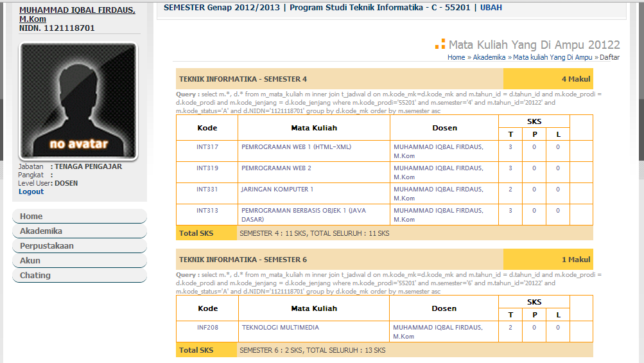
Task: Click Home in the breadcrumb
Action: pos(456,57)
